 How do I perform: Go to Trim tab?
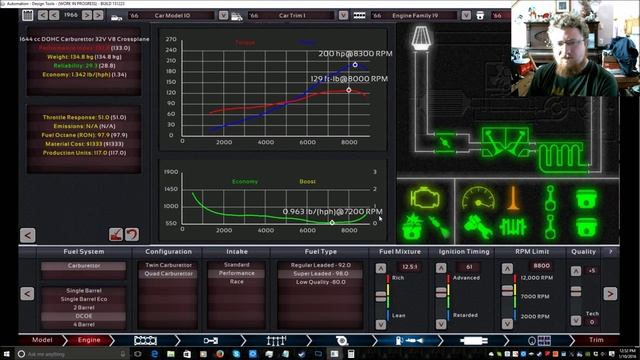tap(596, 340)
